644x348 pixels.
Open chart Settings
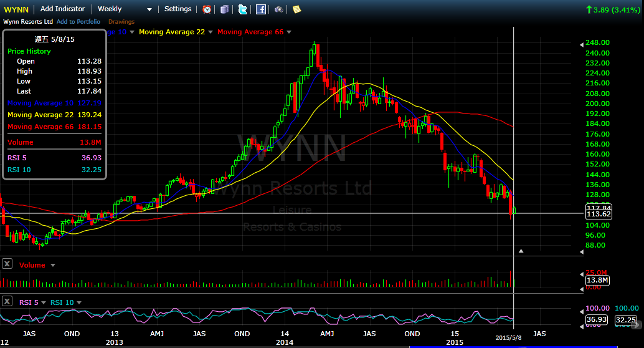[x=178, y=9]
